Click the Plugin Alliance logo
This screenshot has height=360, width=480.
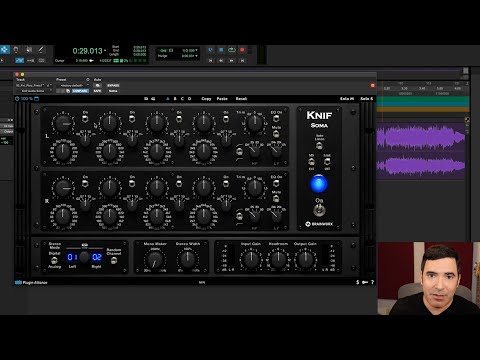[x=31, y=283]
